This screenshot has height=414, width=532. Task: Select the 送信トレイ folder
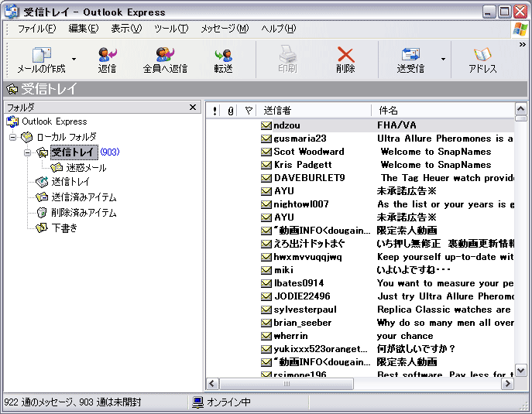coord(70,182)
